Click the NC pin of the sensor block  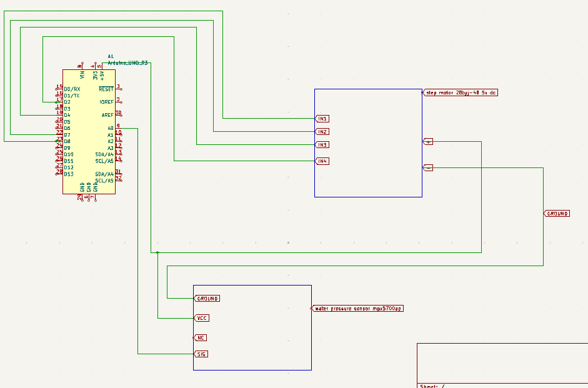point(201,337)
